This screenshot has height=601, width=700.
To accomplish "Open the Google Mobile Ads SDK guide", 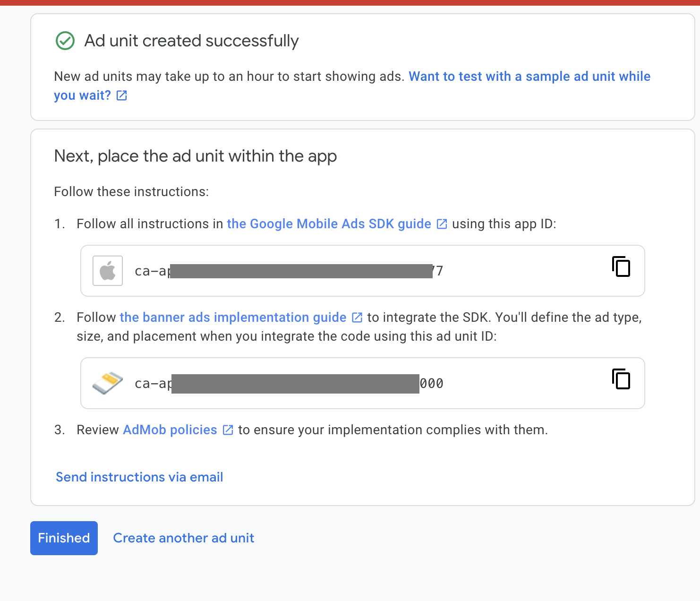I will pos(329,224).
